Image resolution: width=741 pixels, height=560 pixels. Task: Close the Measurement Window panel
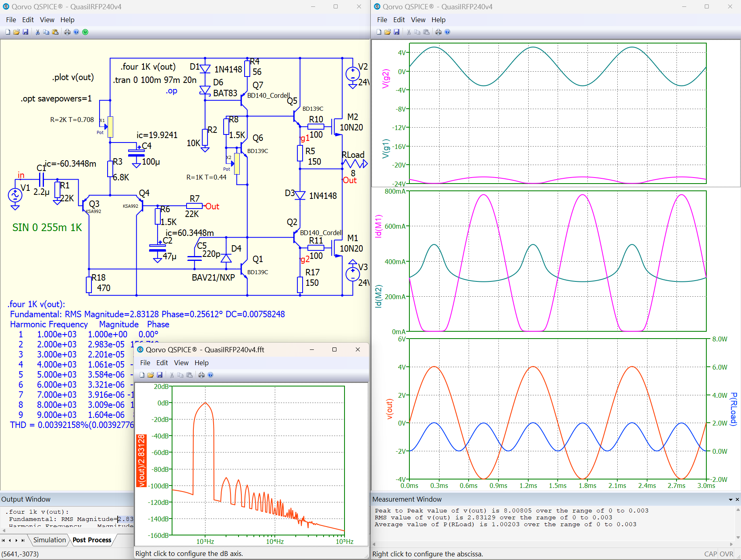[x=737, y=499]
